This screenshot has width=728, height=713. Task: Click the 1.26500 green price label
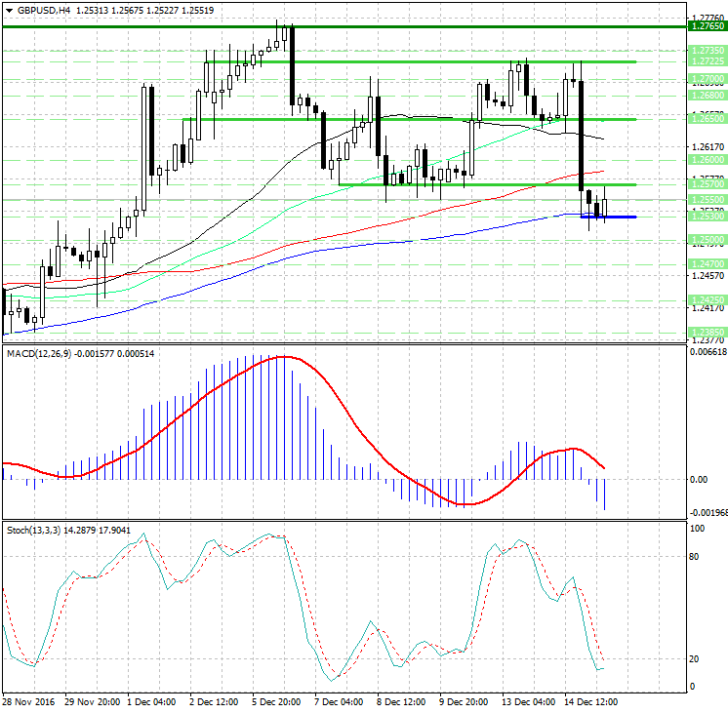705,119
